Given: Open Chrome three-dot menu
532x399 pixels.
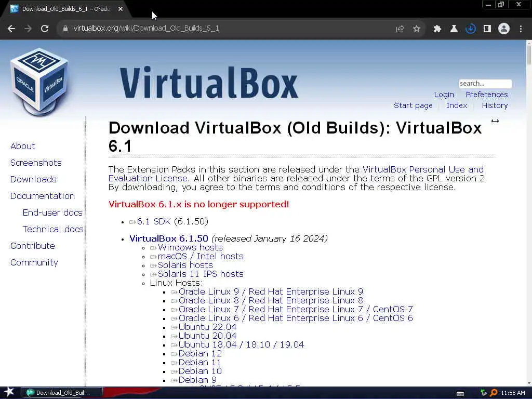Looking at the screenshot, I should 521,29.
